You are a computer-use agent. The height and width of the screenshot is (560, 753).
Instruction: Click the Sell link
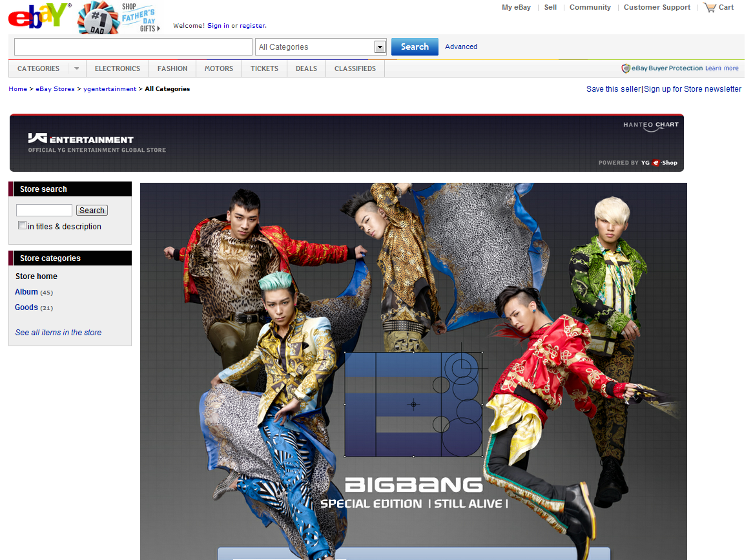550,7
